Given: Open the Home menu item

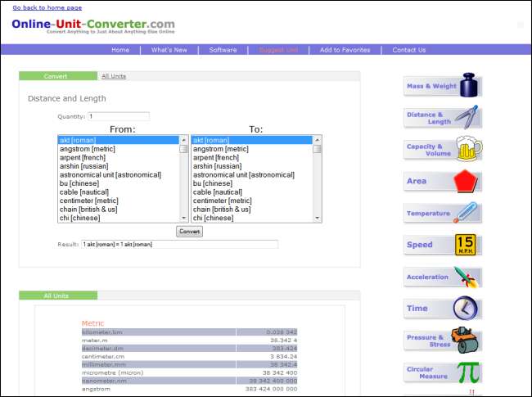Looking at the screenshot, I should coord(120,50).
